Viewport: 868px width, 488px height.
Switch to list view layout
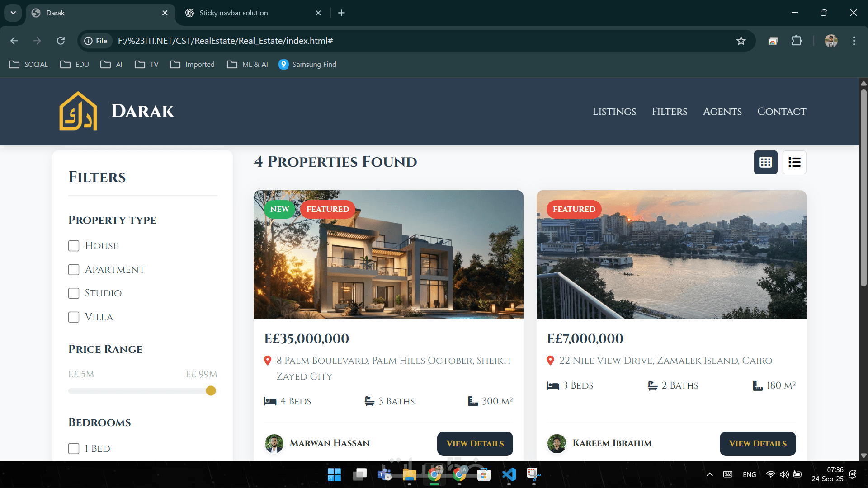pos(794,162)
